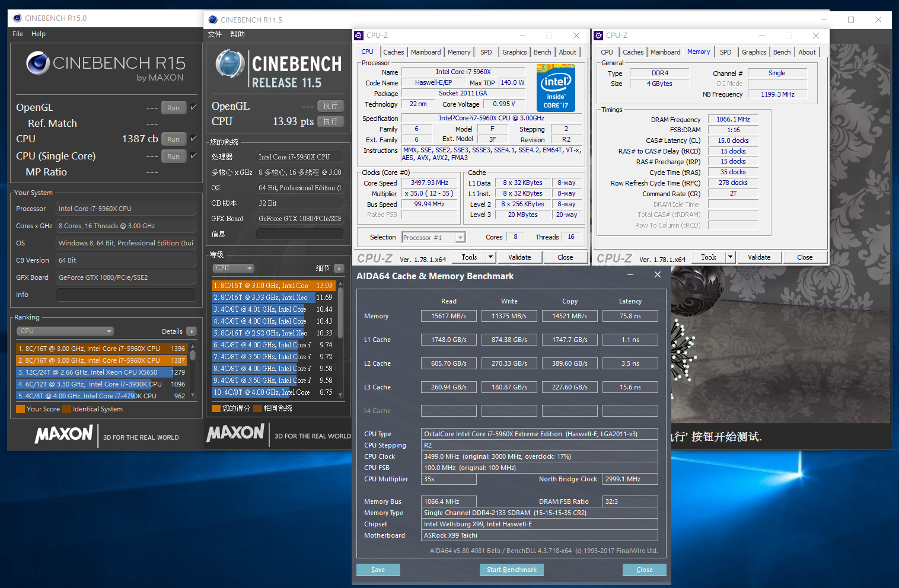
Task: Click the 信息 field in Cinebench R11.5
Action: (300, 234)
